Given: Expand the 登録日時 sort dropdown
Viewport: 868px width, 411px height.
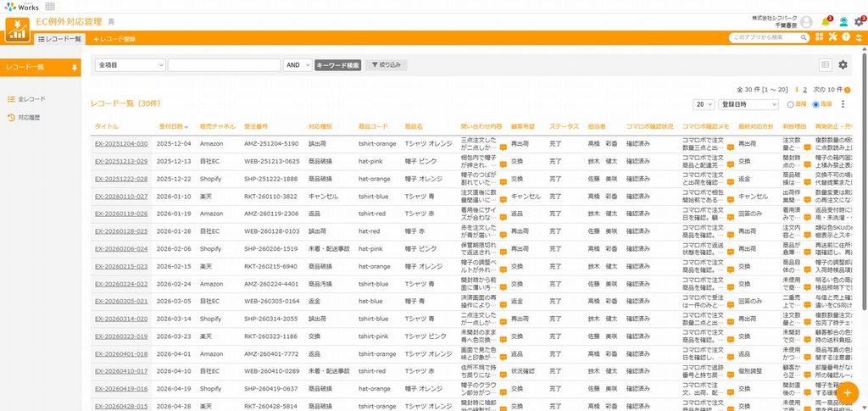Looking at the screenshot, I should (748, 104).
